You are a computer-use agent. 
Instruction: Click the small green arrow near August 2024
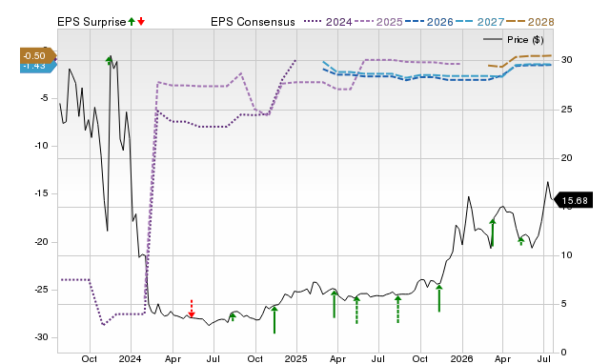(x=233, y=316)
